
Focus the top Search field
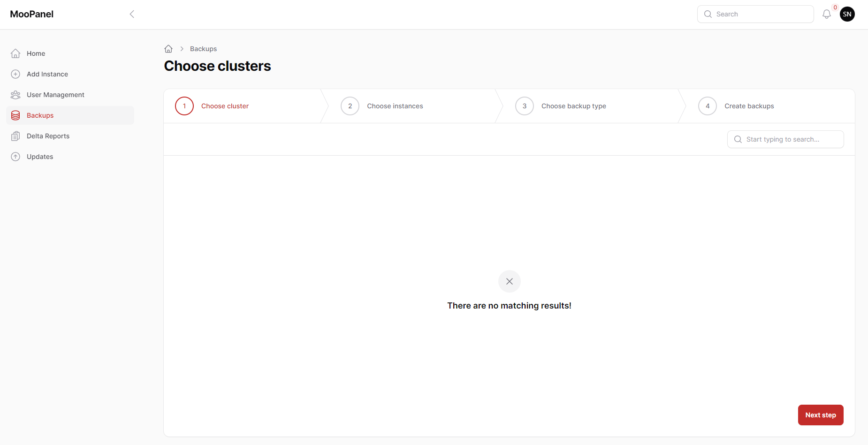[755, 14]
